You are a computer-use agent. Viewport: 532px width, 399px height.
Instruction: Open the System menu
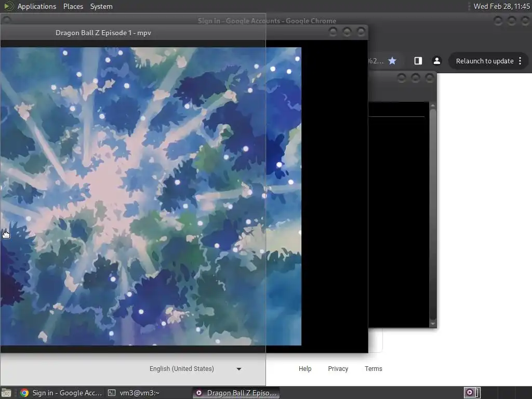(101, 6)
